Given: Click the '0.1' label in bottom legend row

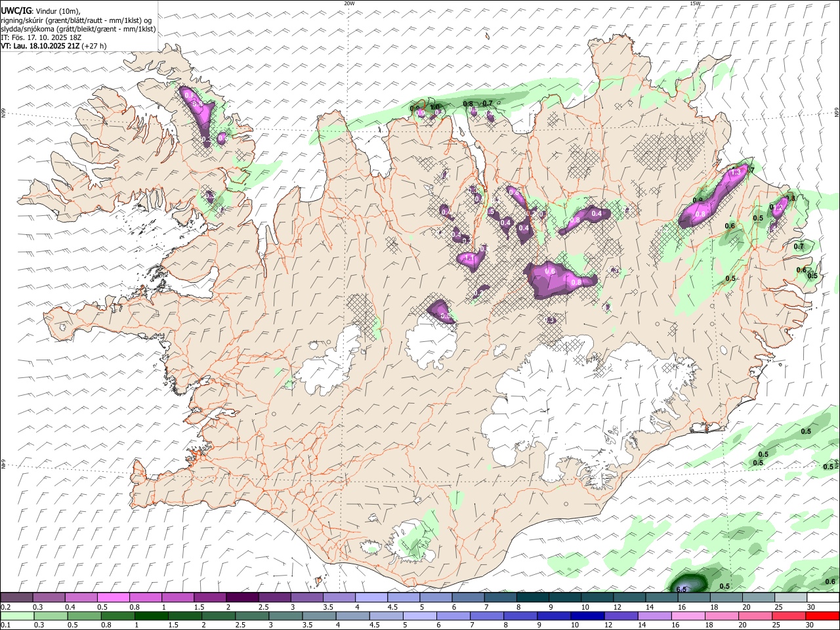Looking at the screenshot, I should pos(5,625).
